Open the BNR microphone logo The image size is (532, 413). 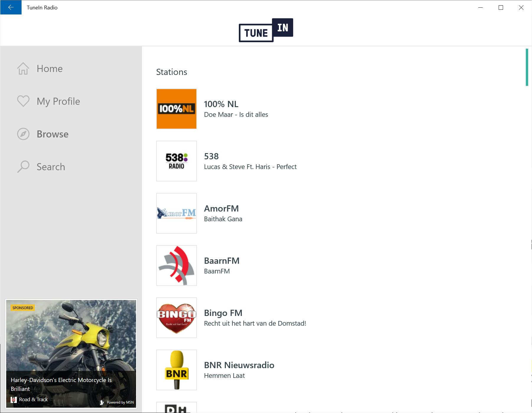(177, 370)
